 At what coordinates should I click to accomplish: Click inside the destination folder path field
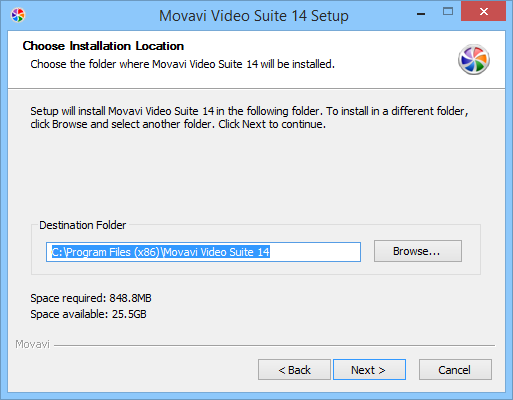(x=203, y=252)
